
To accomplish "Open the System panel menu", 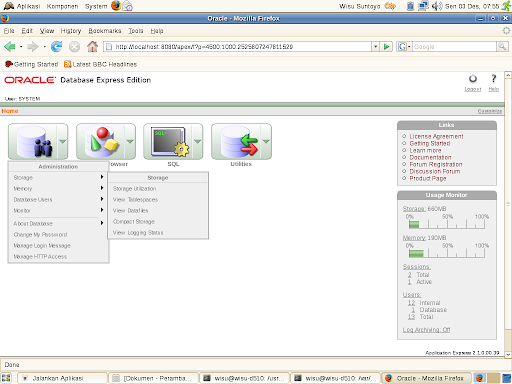I will point(96,6).
